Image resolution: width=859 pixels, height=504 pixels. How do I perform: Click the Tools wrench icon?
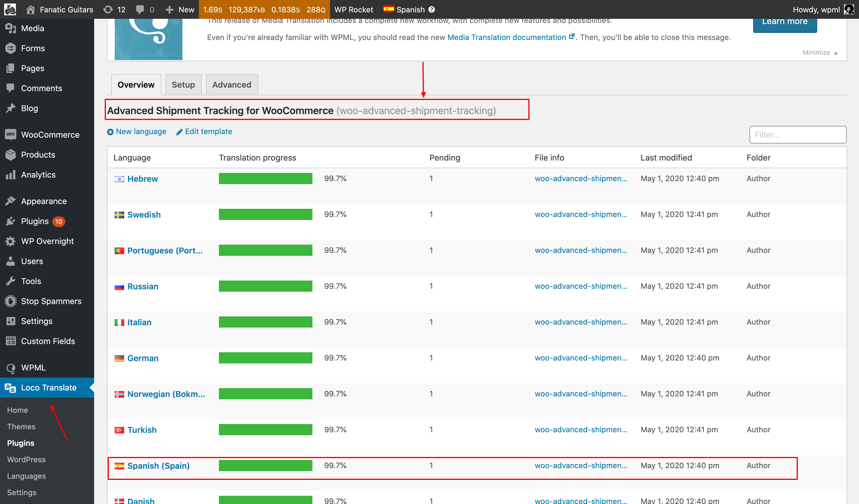(x=11, y=281)
